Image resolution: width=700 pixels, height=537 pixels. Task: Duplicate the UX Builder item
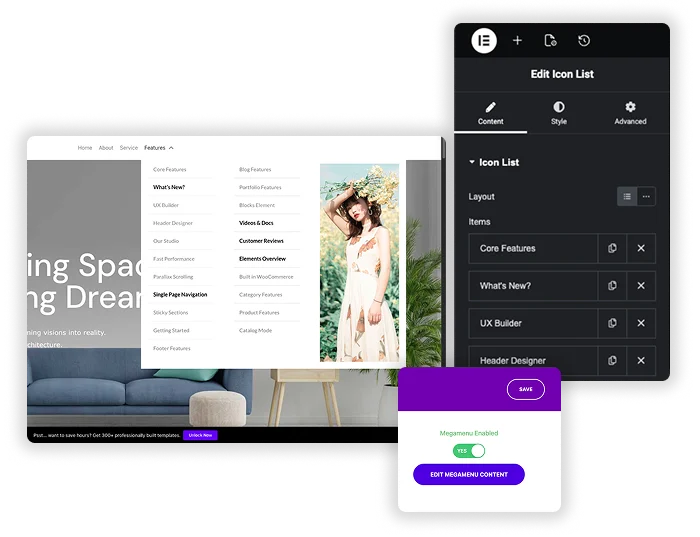(612, 323)
